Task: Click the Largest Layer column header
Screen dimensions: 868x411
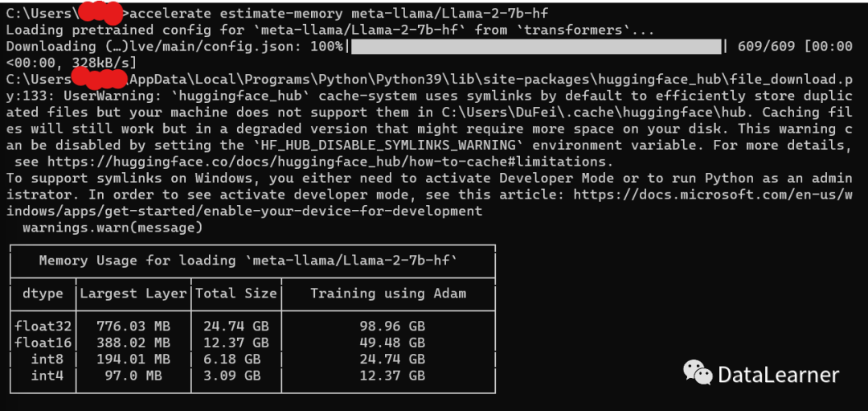Action: (x=133, y=294)
